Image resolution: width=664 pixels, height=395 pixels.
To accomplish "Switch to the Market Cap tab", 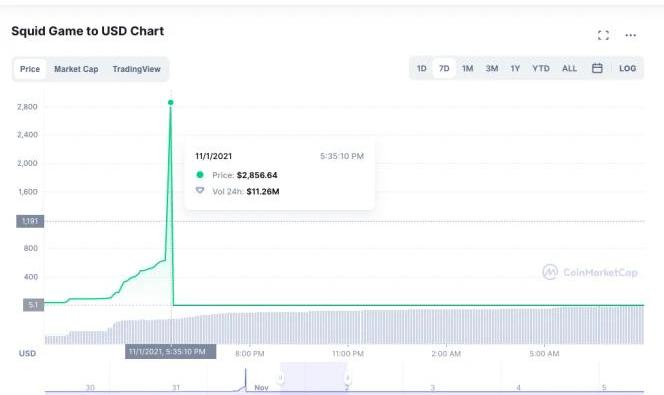I will (x=76, y=69).
